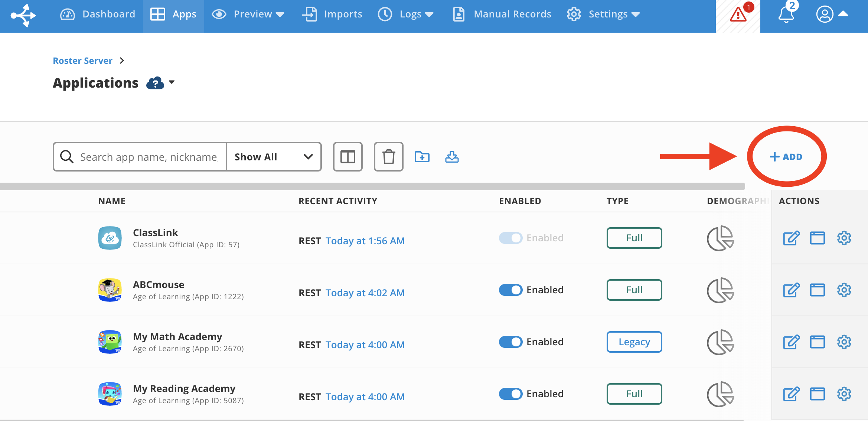Disable the My Reading Academy switch
The height and width of the screenshot is (421, 868).
click(510, 394)
